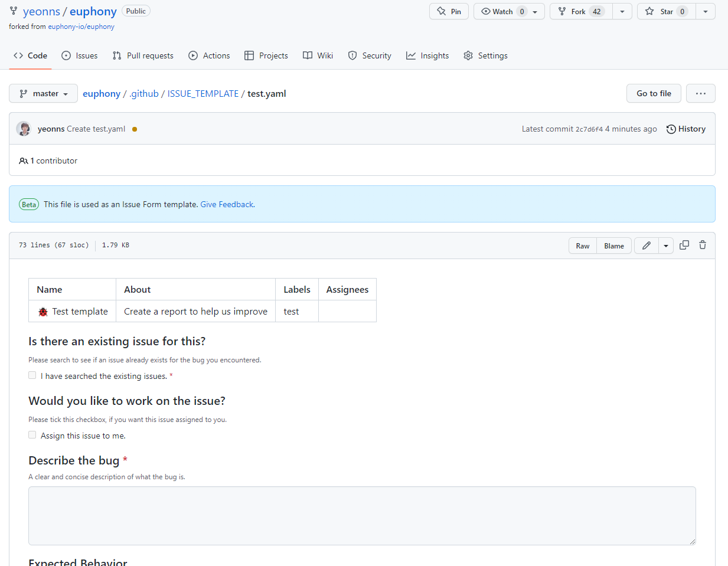Click the '73 lines (67 sloc)' text
The width and height of the screenshot is (728, 566).
pos(54,245)
